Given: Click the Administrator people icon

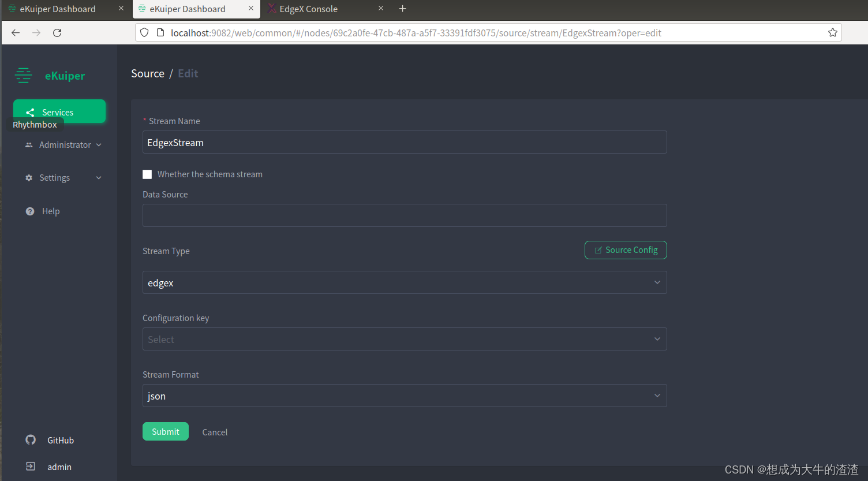Looking at the screenshot, I should tap(29, 145).
